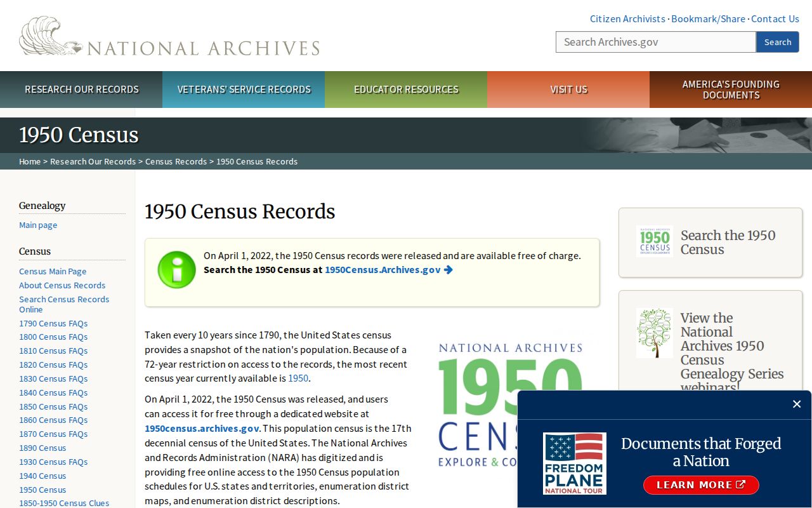Open America's Founding Documents menu

(x=731, y=90)
